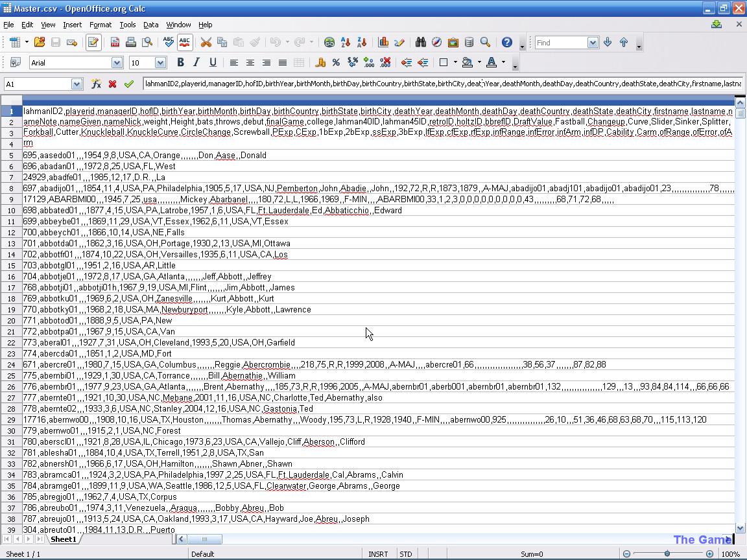Click INSRT mode in status bar
Screen dimensions: 747x560
(x=378, y=554)
